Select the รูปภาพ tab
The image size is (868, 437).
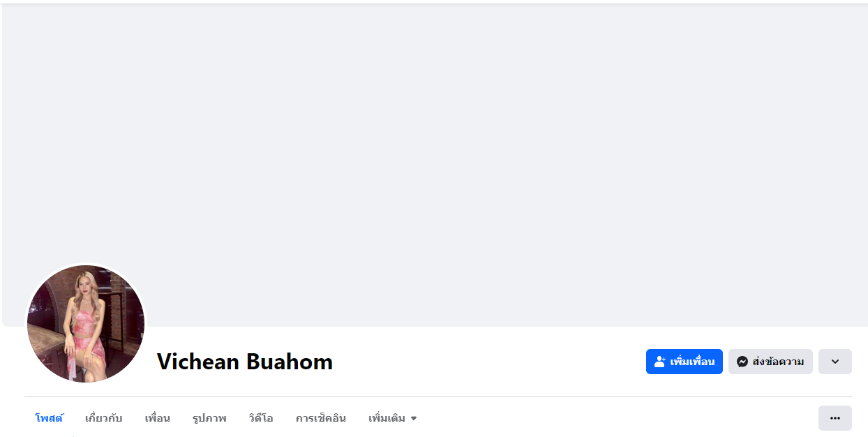point(209,418)
